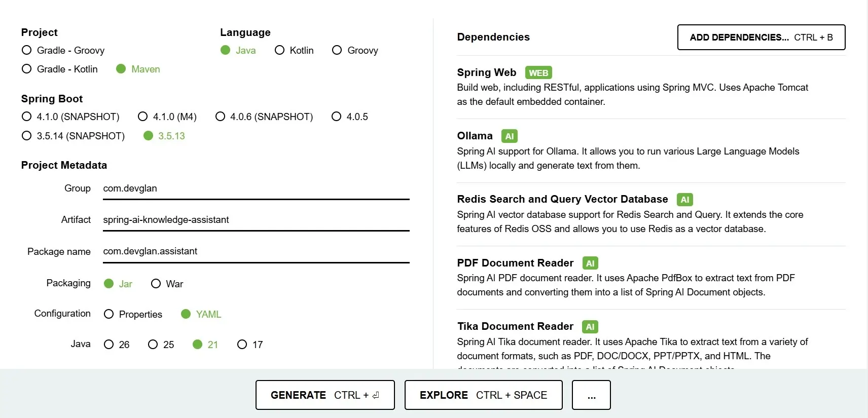868x418 pixels.
Task: Select Java version 17
Action: (x=242, y=345)
